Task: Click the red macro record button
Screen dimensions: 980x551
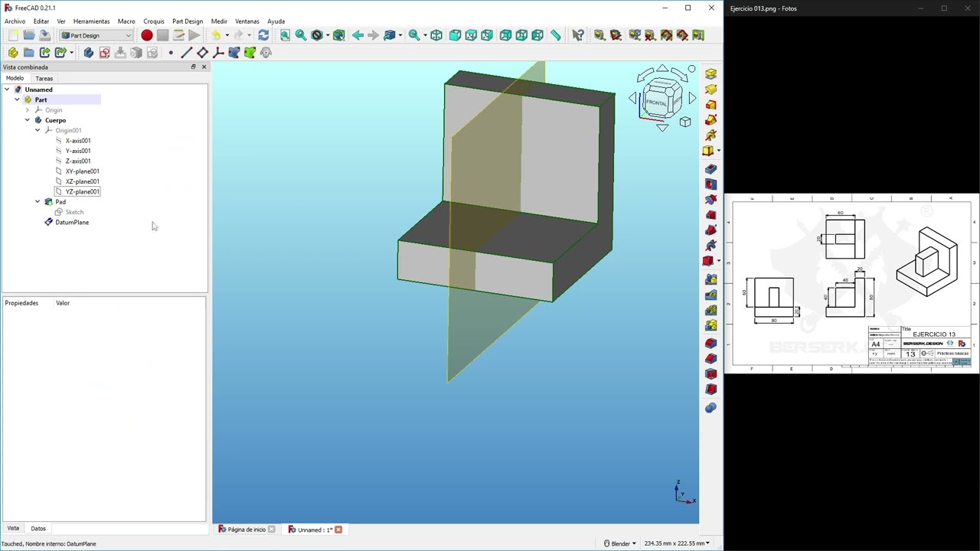Action: pos(147,35)
